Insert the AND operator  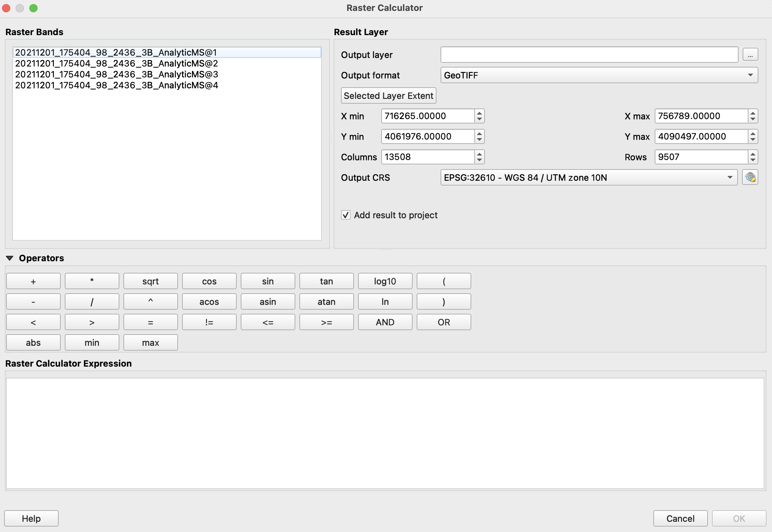coord(385,322)
